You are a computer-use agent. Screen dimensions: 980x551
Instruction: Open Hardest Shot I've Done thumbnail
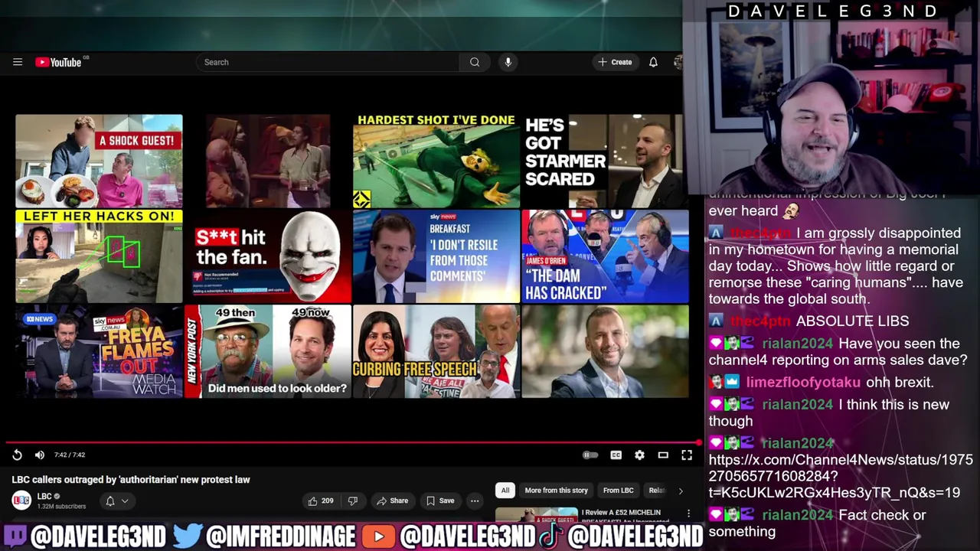436,161
